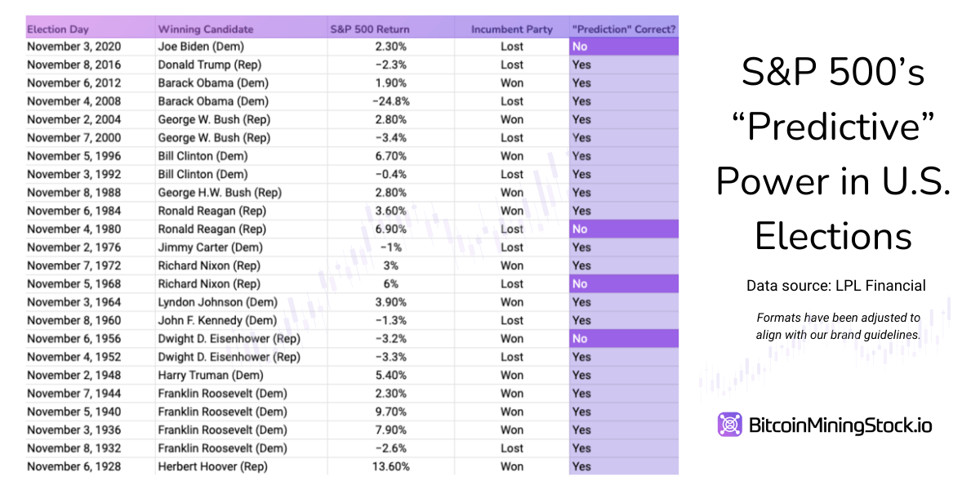Screen dimensions: 980x490
Task: Click the S&P 500's Predictive Power title
Action: (x=833, y=155)
